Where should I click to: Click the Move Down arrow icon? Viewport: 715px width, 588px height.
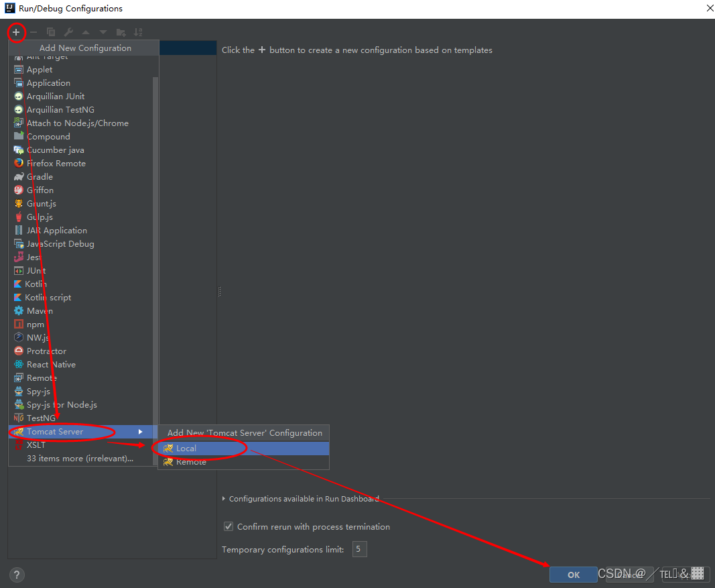102,32
